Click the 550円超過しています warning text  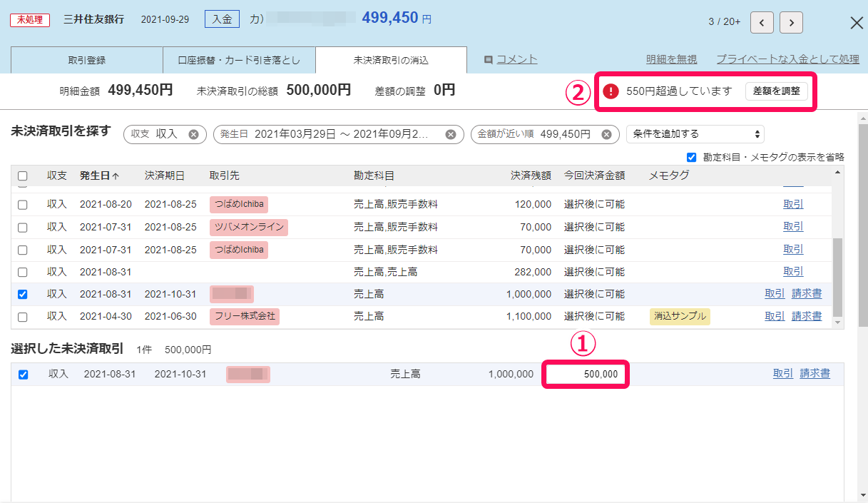click(x=679, y=91)
